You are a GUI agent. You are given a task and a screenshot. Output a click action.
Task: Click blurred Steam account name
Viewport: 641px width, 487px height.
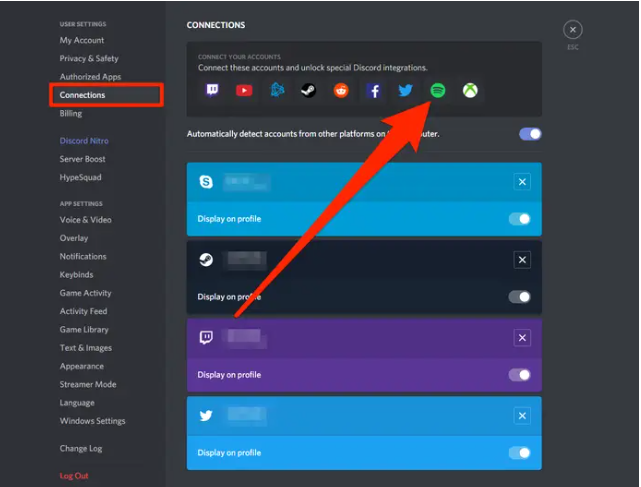[x=246, y=260]
